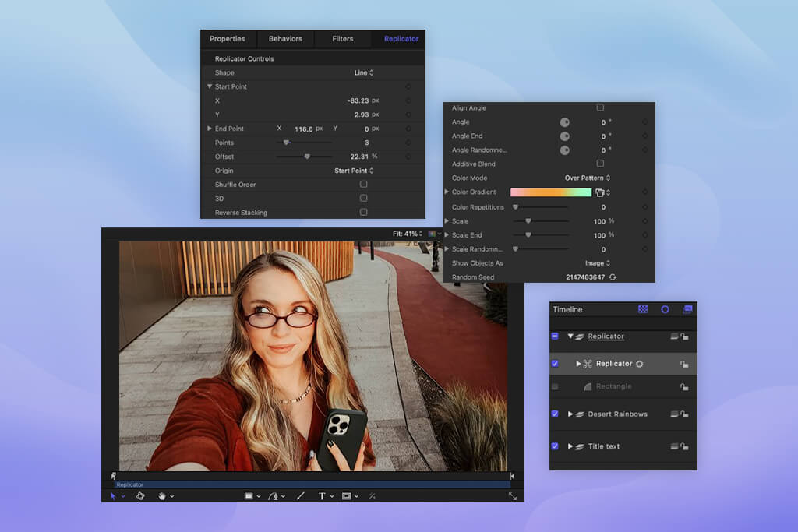Image resolution: width=798 pixels, height=532 pixels.
Task: Click the Points slider
Action: pyautogui.click(x=305, y=143)
